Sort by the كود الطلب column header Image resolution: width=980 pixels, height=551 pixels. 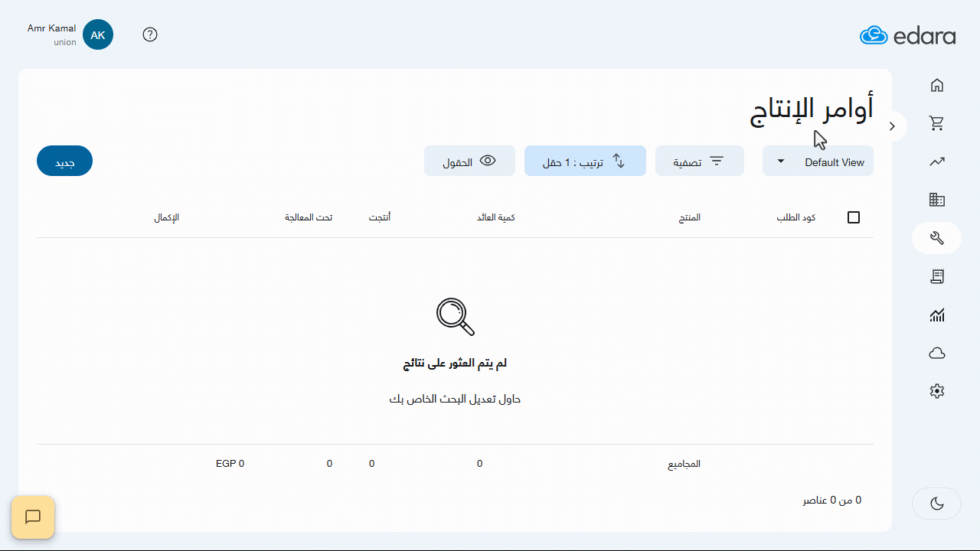pos(795,217)
